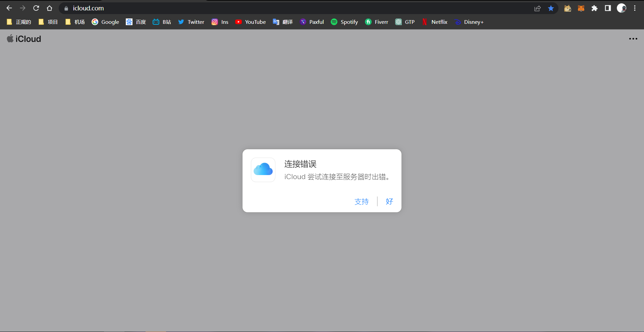
Task: Toggle the browser side panel
Action: [608, 8]
